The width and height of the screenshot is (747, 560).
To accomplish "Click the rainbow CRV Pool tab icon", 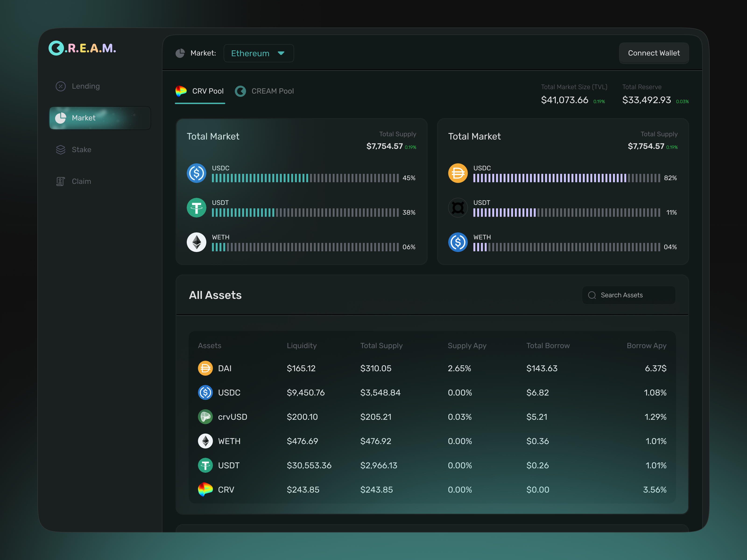I will click(x=181, y=91).
